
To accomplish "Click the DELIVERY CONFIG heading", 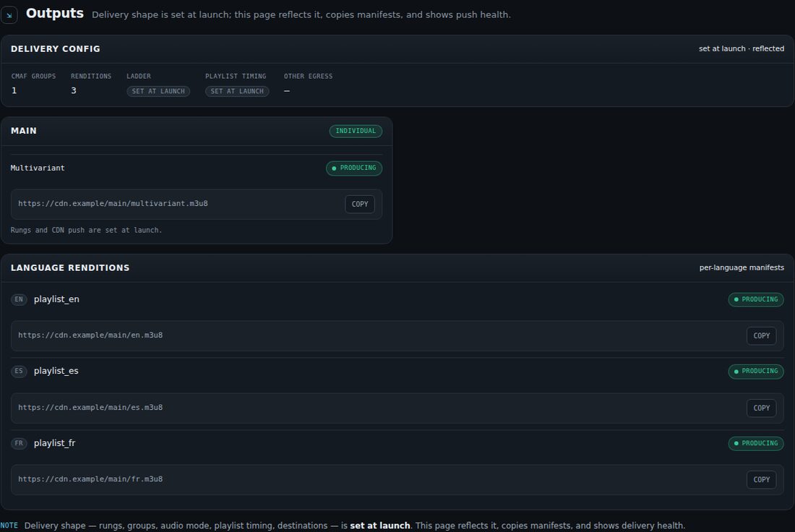I will (x=55, y=48).
